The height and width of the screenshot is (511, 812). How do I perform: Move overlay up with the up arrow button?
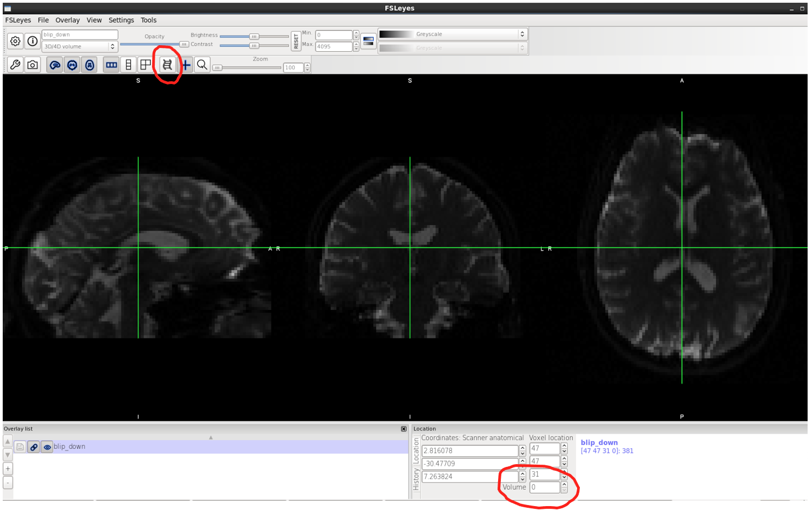pos(8,441)
